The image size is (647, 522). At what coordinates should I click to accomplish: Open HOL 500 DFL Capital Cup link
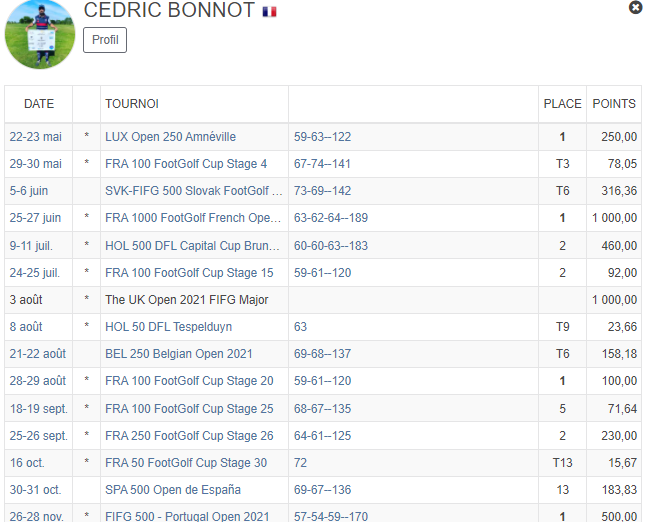click(x=192, y=246)
